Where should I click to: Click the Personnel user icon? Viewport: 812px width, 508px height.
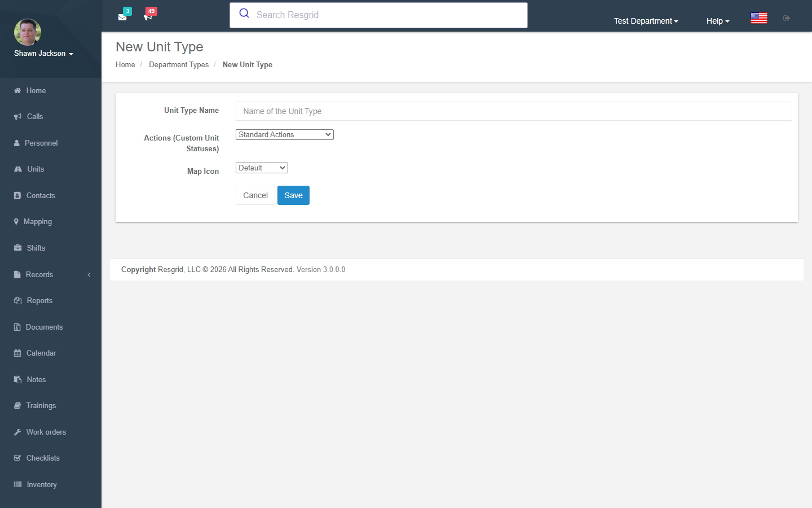coord(16,143)
